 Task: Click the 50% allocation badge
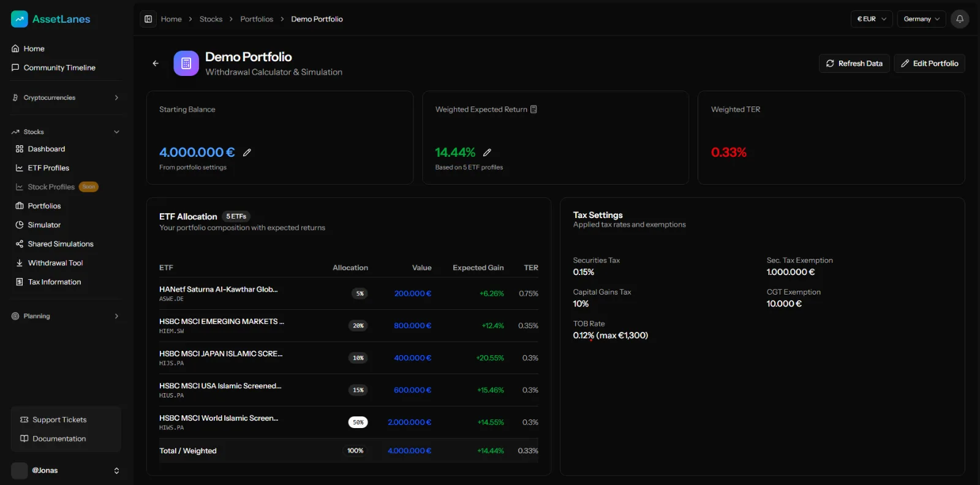pyautogui.click(x=358, y=422)
